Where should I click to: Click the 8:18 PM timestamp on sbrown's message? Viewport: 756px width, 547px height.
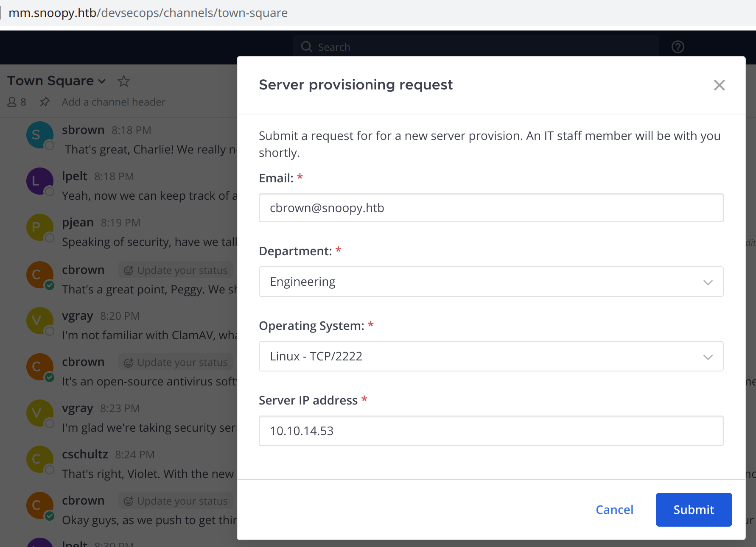pos(131,130)
